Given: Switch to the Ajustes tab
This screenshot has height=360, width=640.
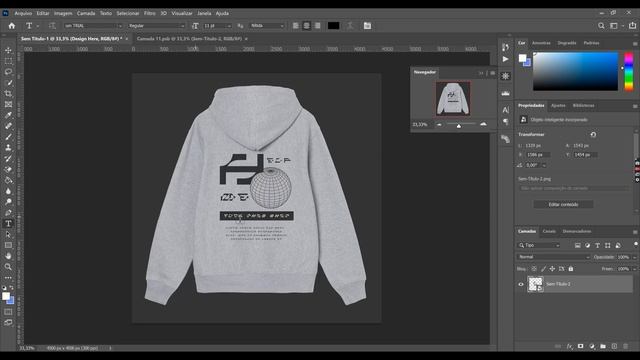Looking at the screenshot, I should [558, 106].
